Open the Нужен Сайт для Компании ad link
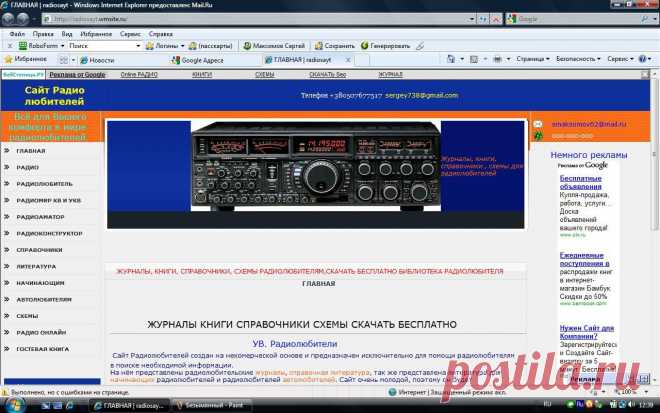 pos(587,332)
